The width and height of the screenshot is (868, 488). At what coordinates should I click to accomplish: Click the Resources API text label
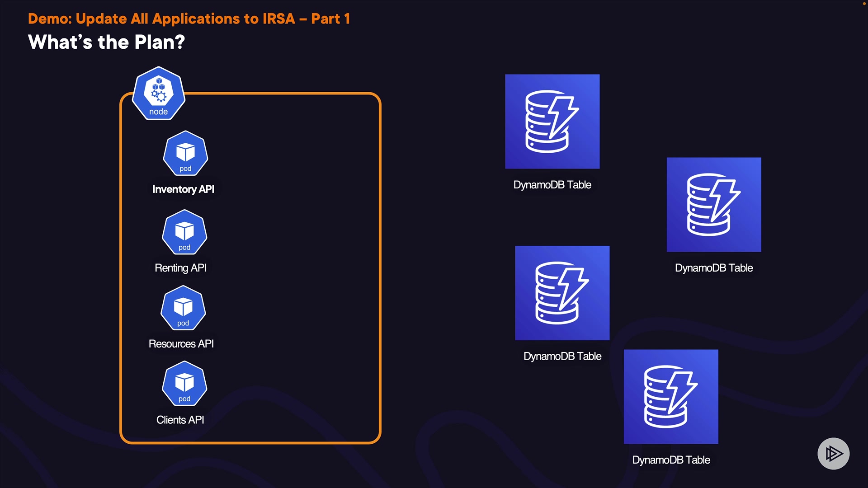[181, 344]
